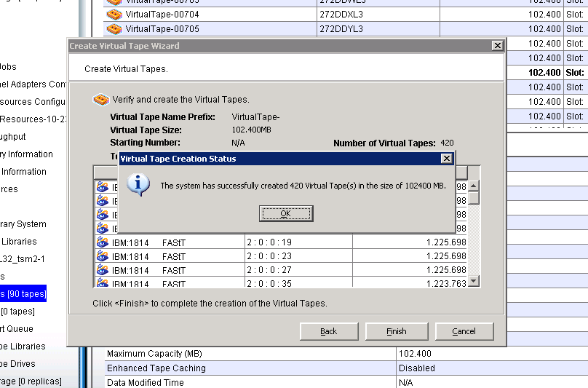Select the tree node ending in 'y Information'
Image resolution: width=588 pixels, height=388 pixels.
click(x=26, y=154)
